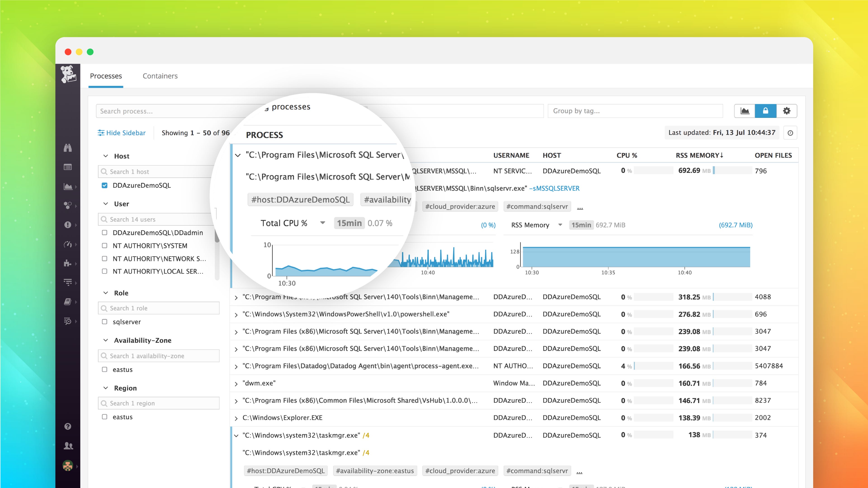868x488 pixels.
Task: Open the RSS Memory metric dropdown
Action: point(560,225)
